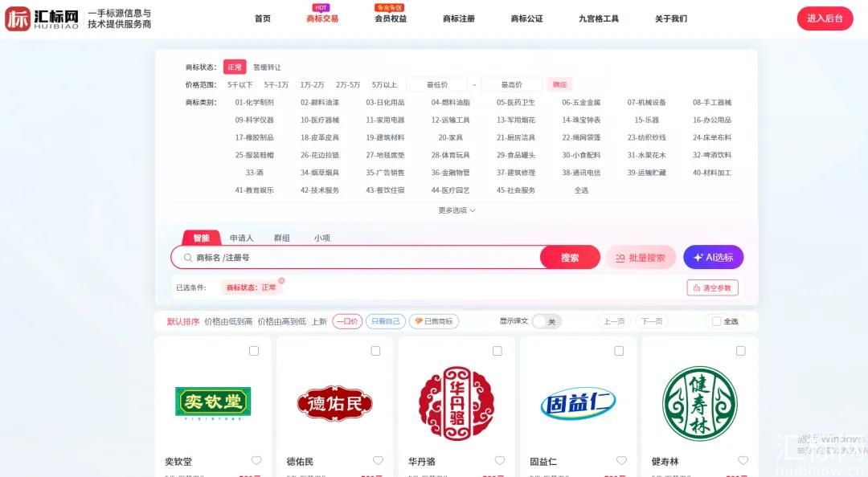Image resolution: width=868 pixels, height=477 pixels.
Task: Open the 商标公证 nav item
Action: [x=527, y=18]
